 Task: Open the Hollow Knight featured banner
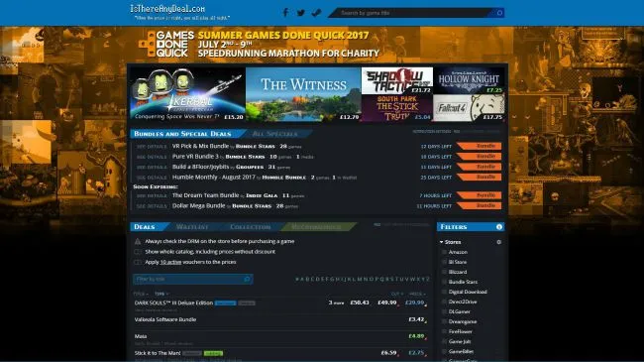(x=469, y=80)
